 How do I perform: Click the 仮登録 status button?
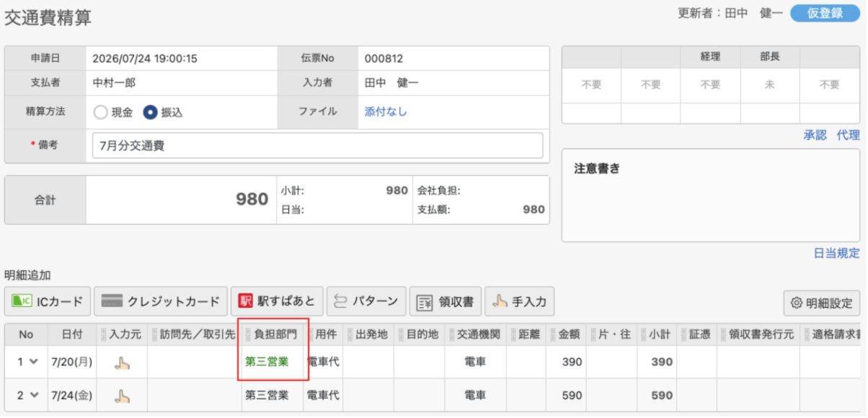click(825, 13)
